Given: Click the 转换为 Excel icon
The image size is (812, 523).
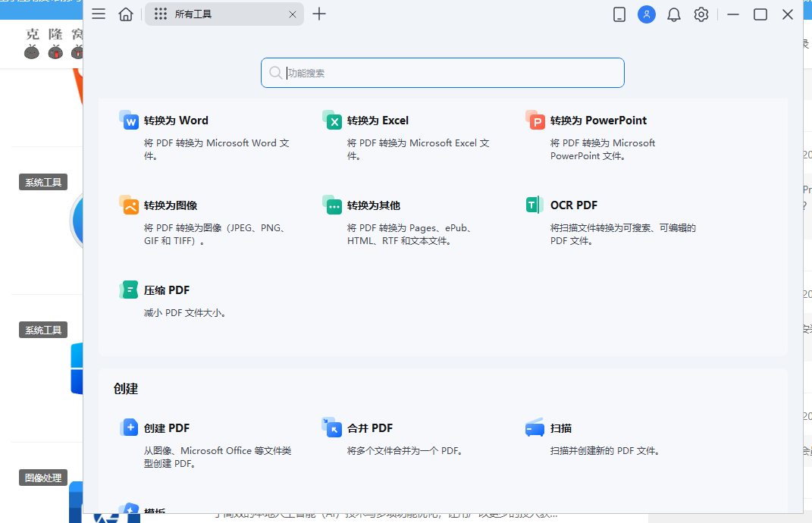Looking at the screenshot, I should click(332, 120).
